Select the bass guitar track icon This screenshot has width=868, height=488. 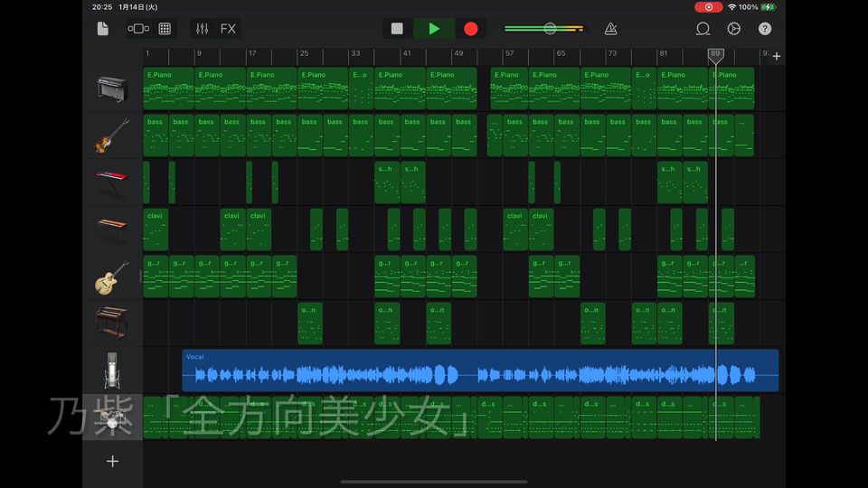[112, 136]
